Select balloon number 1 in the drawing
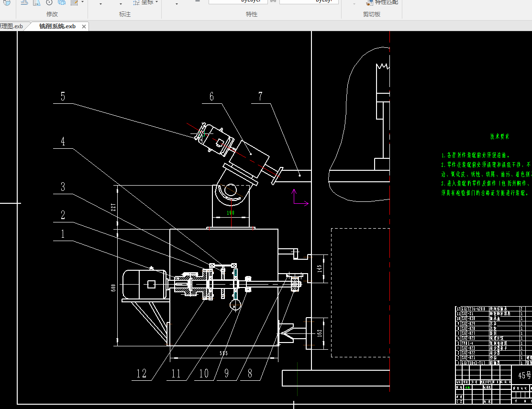 [x=63, y=234]
